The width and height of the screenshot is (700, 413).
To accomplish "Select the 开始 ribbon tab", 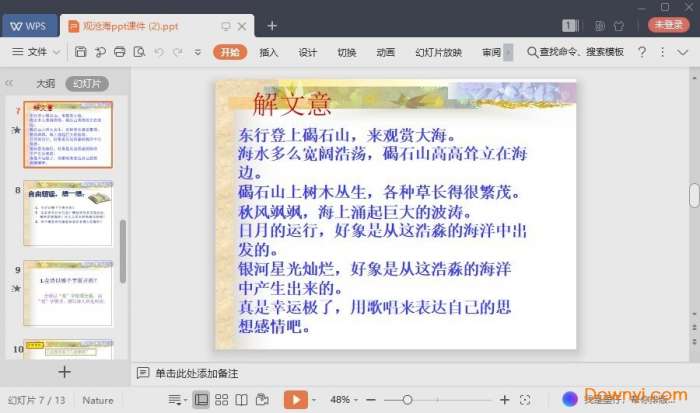I will [230, 52].
